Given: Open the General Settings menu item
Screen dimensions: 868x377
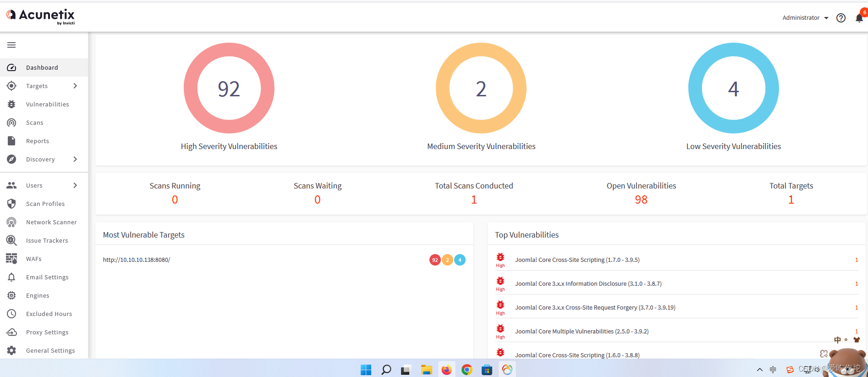Looking at the screenshot, I should (x=44, y=350).
